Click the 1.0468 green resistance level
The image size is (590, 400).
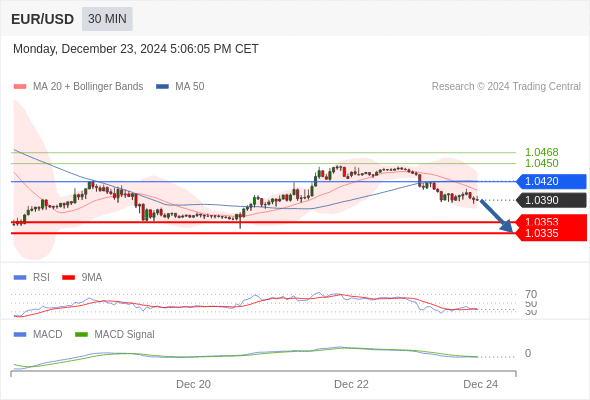(542, 152)
